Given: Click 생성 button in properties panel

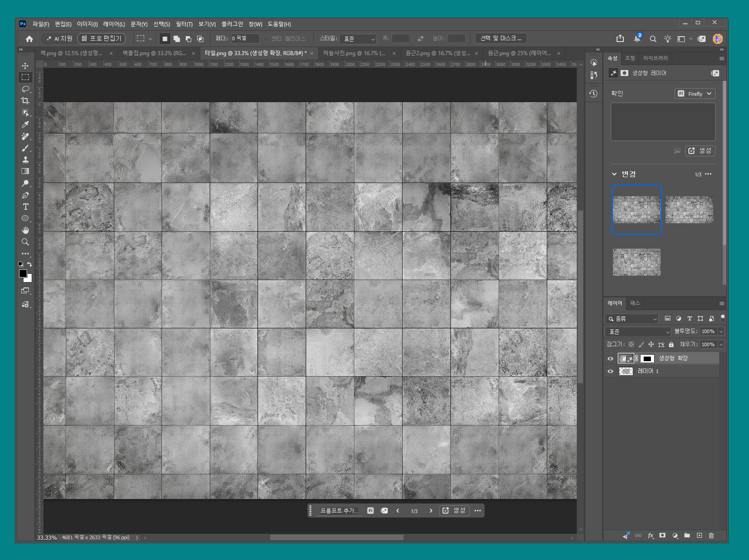Looking at the screenshot, I should coord(700,151).
